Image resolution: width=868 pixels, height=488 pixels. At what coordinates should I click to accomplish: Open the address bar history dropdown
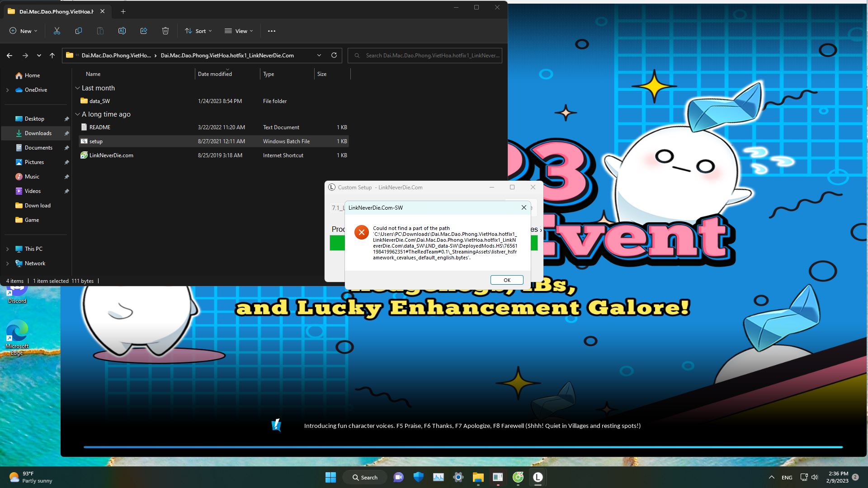(319, 55)
